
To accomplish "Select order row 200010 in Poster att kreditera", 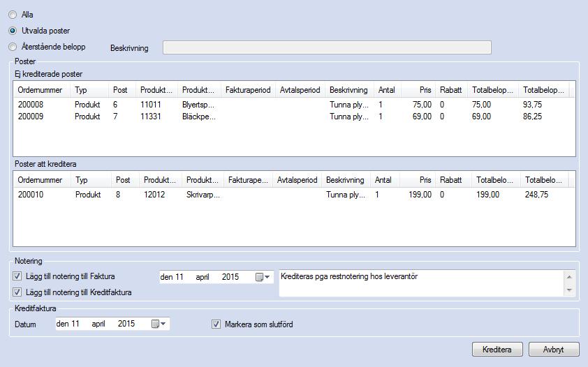I will pyautogui.click(x=294, y=195).
